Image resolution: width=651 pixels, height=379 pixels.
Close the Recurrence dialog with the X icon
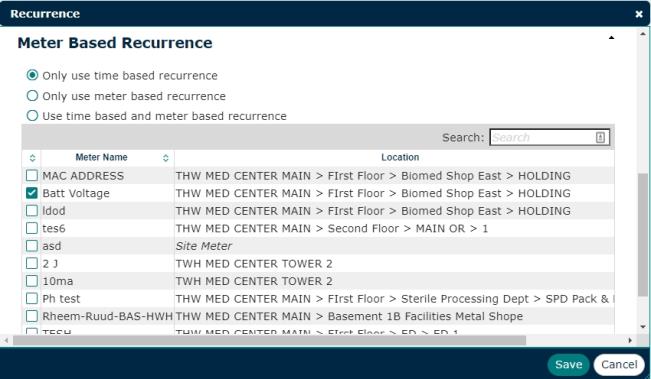[x=639, y=14]
